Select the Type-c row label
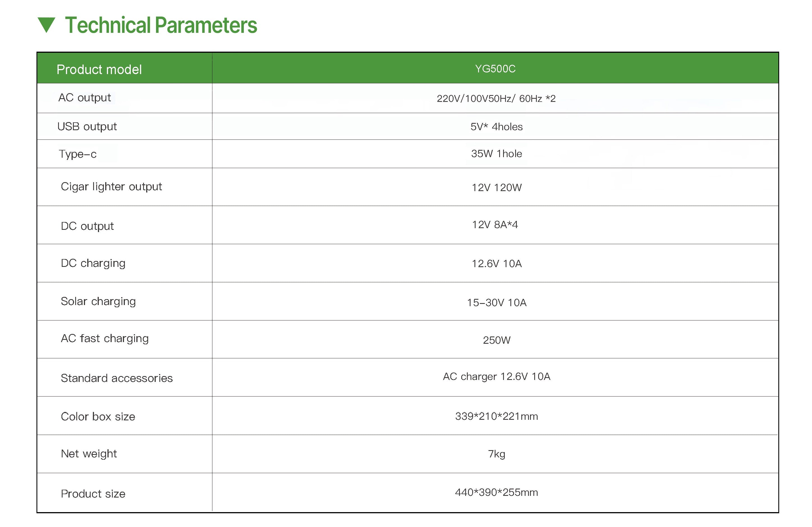 point(77,154)
